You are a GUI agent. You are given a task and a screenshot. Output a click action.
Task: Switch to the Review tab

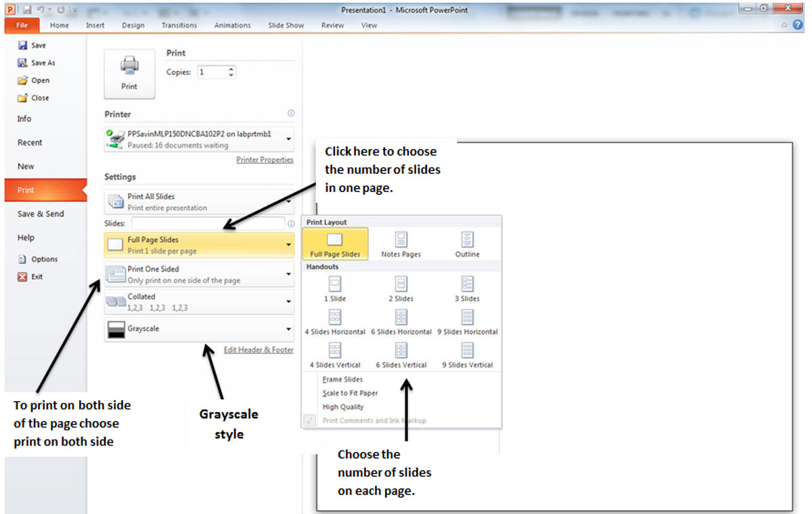click(333, 25)
